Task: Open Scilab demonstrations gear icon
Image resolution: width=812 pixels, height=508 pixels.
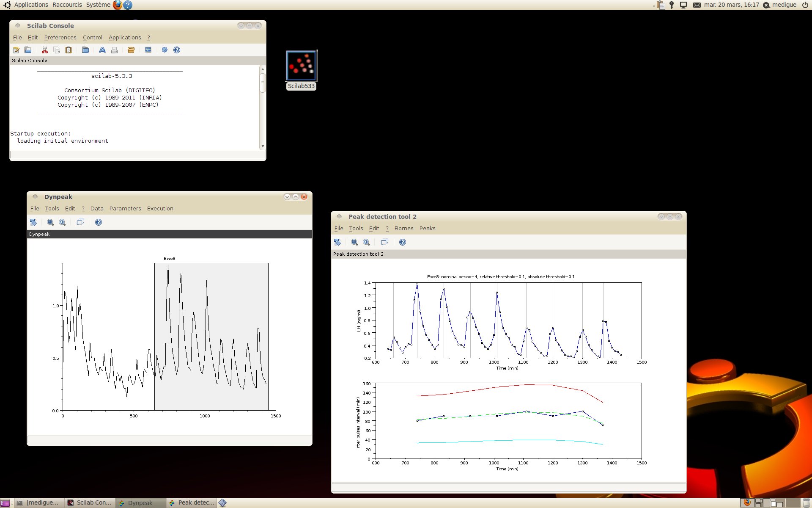Action: point(165,50)
